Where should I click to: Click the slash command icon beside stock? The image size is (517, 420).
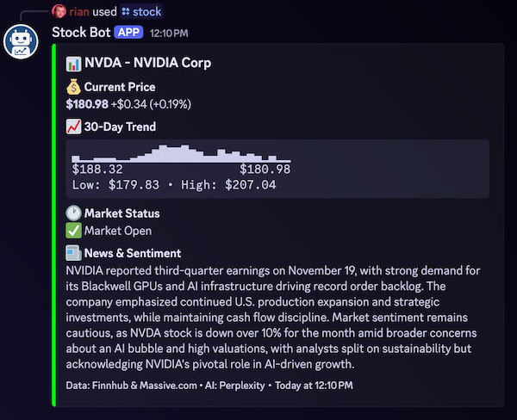point(126,11)
